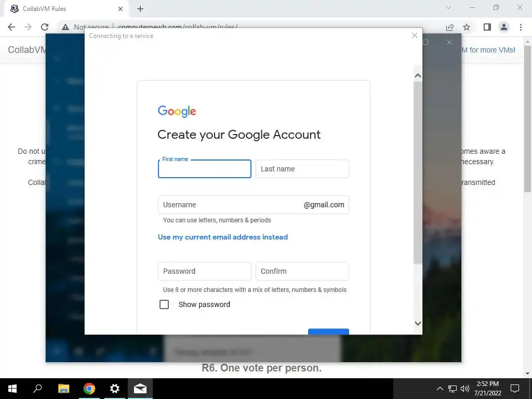Viewport: 532px width, 399px height.
Task: Click the 'Create your Google Account' heading
Action: click(x=239, y=135)
